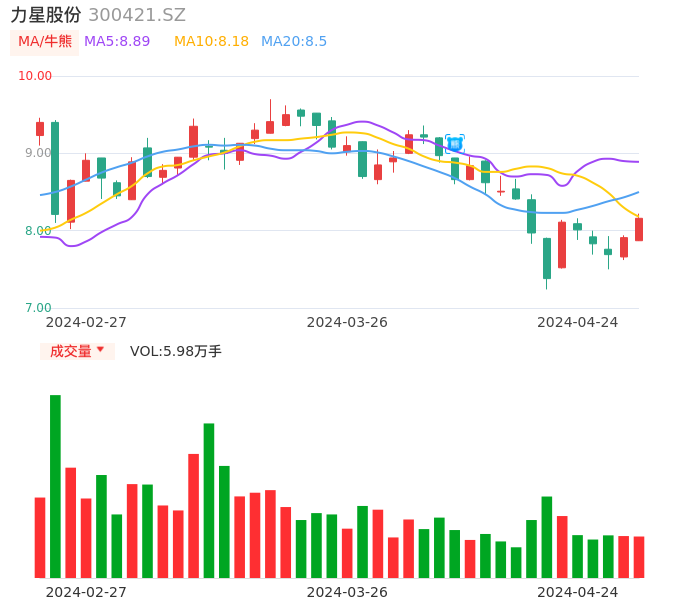Click the VOL:5.98万手 volume readout
Screen dimensions: 686x606
(x=176, y=351)
